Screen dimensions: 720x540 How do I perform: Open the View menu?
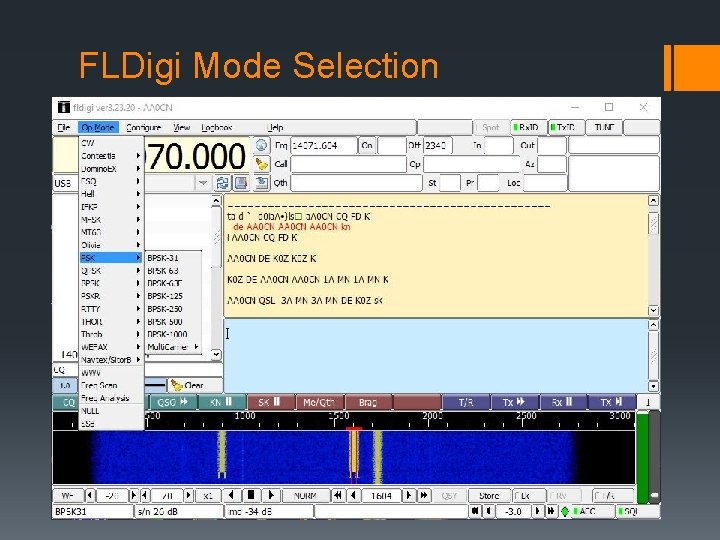(181, 128)
